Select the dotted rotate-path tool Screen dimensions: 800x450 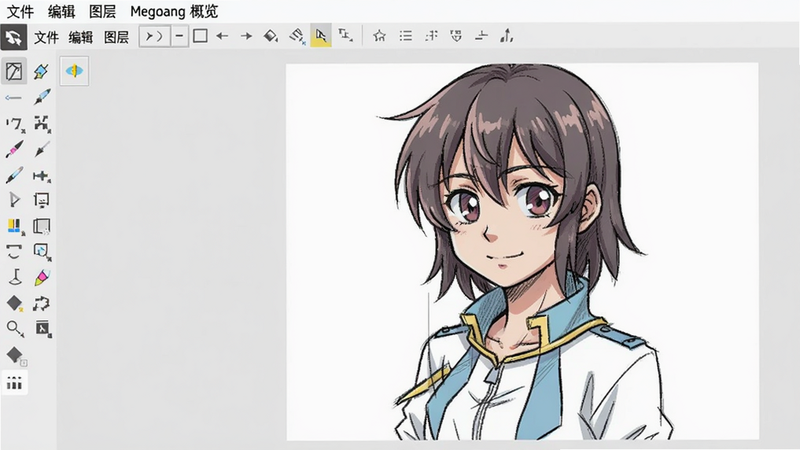41,304
